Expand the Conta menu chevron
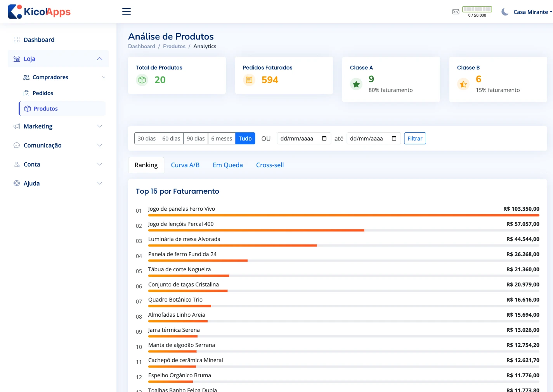 100,164
